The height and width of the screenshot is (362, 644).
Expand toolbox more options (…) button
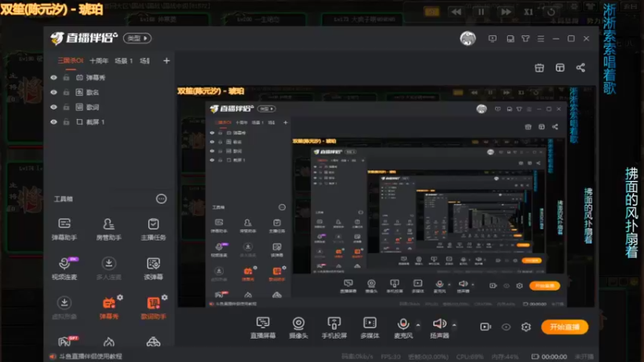pyautogui.click(x=162, y=199)
